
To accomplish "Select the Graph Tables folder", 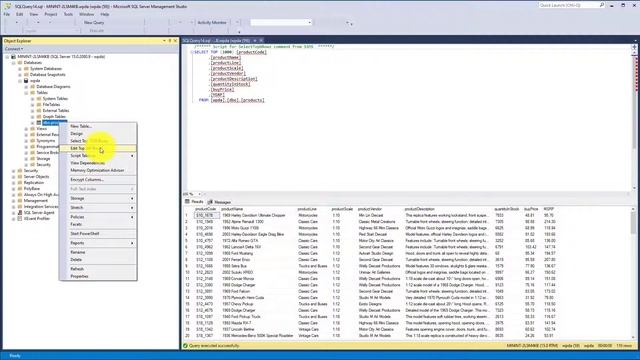I will (x=54, y=117).
